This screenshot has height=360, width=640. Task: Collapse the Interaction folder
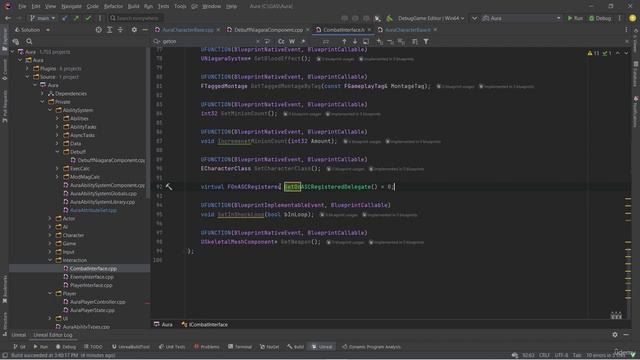50,260
